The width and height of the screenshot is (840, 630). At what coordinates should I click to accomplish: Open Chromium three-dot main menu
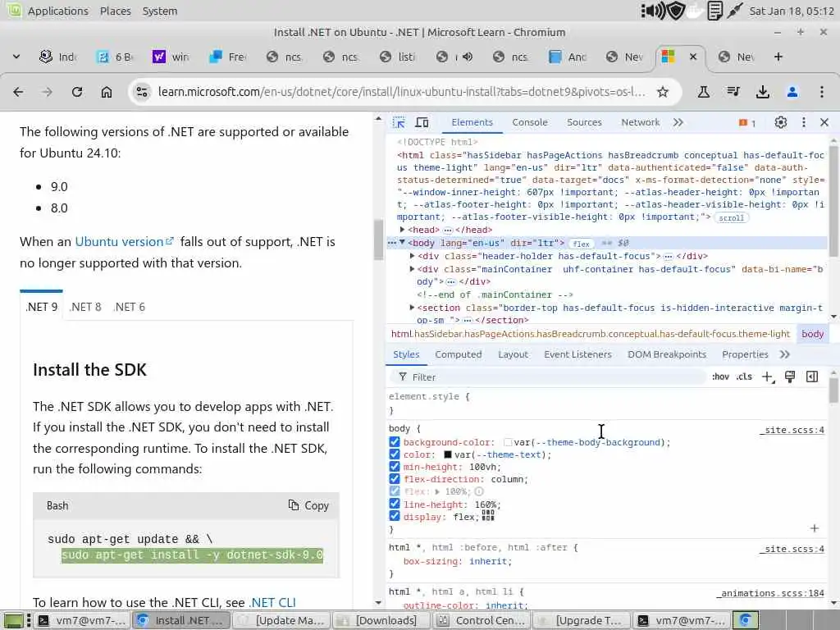[x=822, y=92]
